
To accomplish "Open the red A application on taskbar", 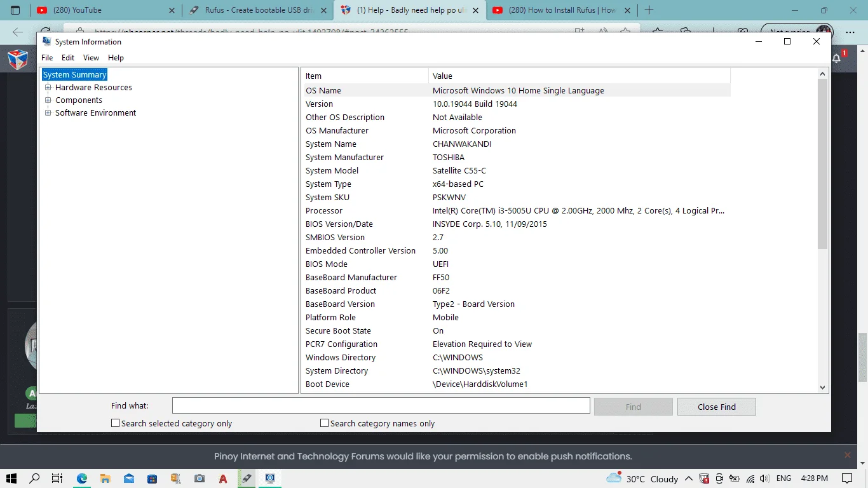I will [223, 478].
